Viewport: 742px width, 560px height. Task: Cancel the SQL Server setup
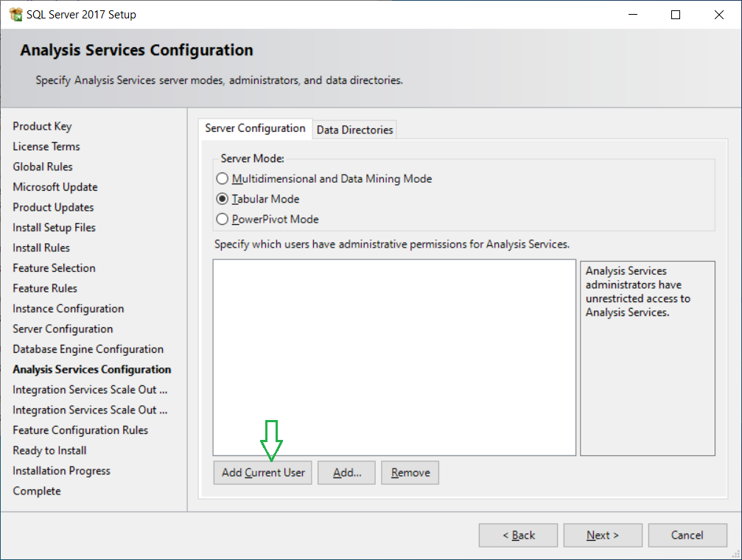click(x=687, y=536)
